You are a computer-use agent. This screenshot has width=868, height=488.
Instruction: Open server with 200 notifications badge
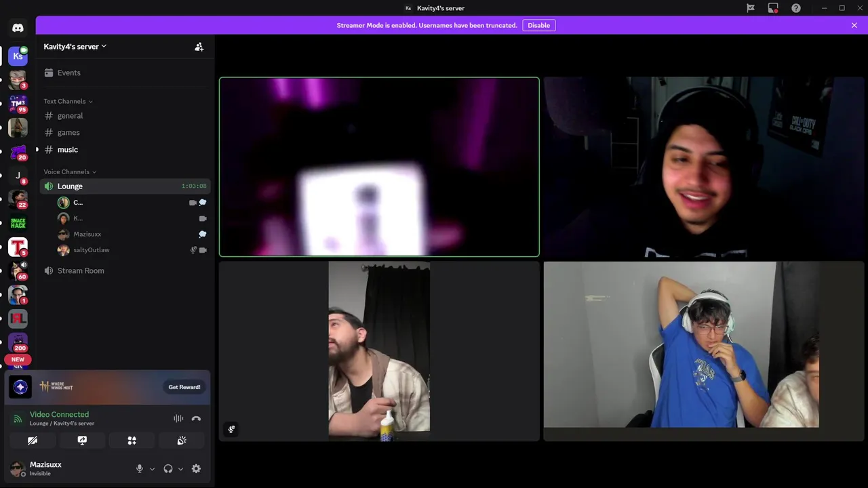click(x=18, y=342)
